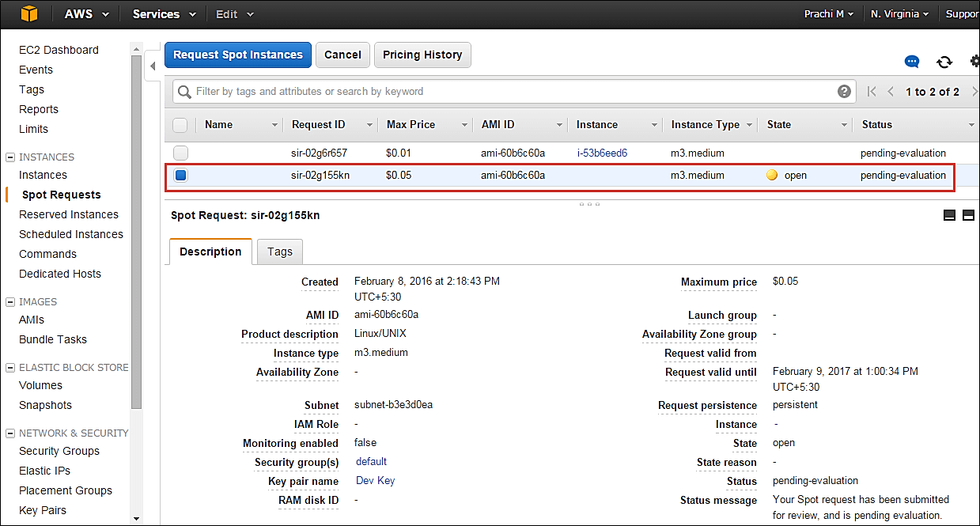The height and width of the screenshot is (526, 980).
Task: Uncheck the sir-02g155kn row checkbox
Action: click(181, 175)
